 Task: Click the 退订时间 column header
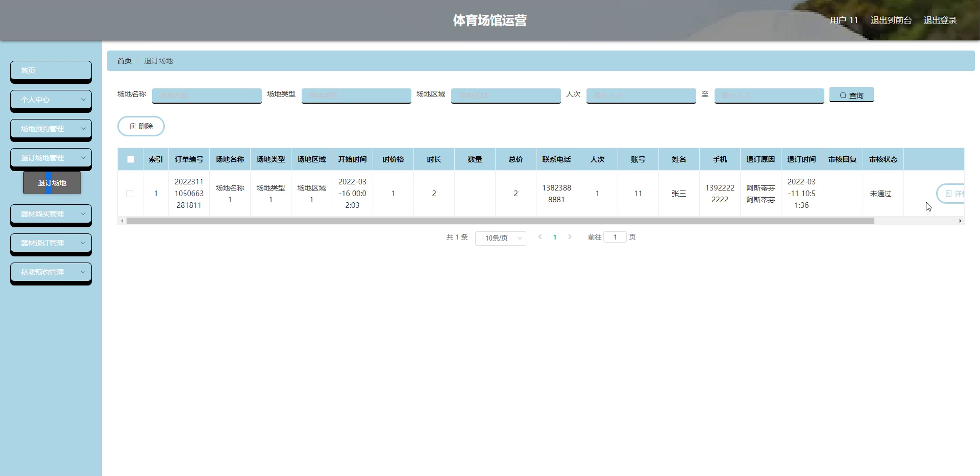pos(801,159)
